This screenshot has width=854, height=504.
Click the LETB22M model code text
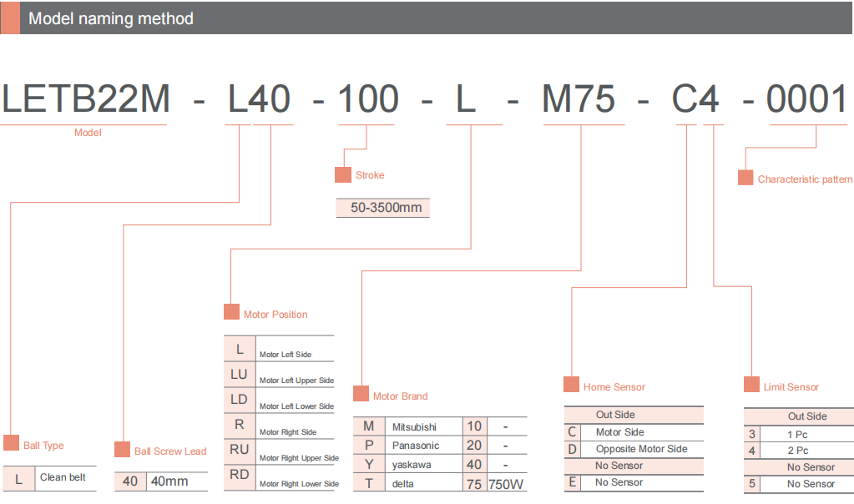tap(86, 100)
